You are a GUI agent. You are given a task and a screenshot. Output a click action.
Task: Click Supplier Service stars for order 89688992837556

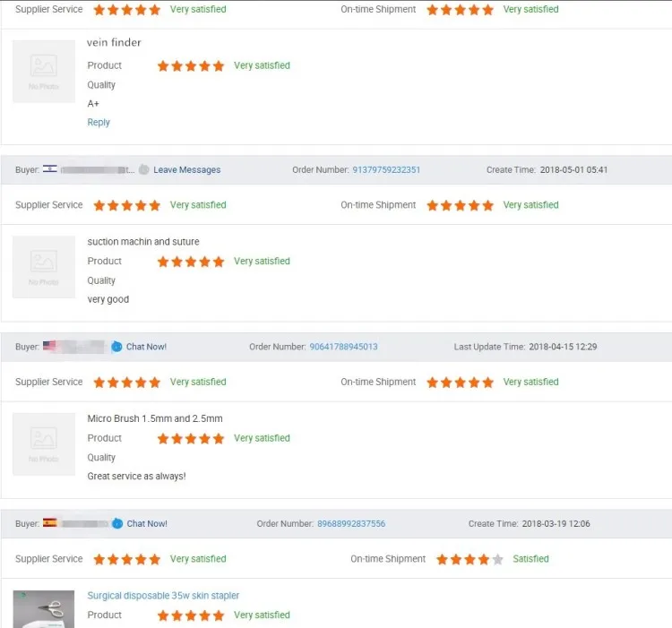127,559
